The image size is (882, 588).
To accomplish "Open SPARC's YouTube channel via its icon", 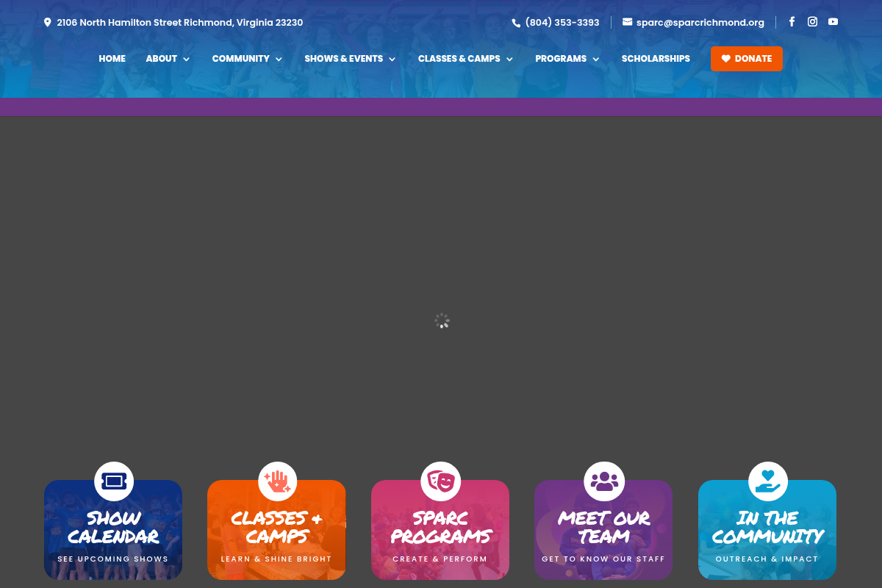I will pyautogui.click(x=833, y=21).
